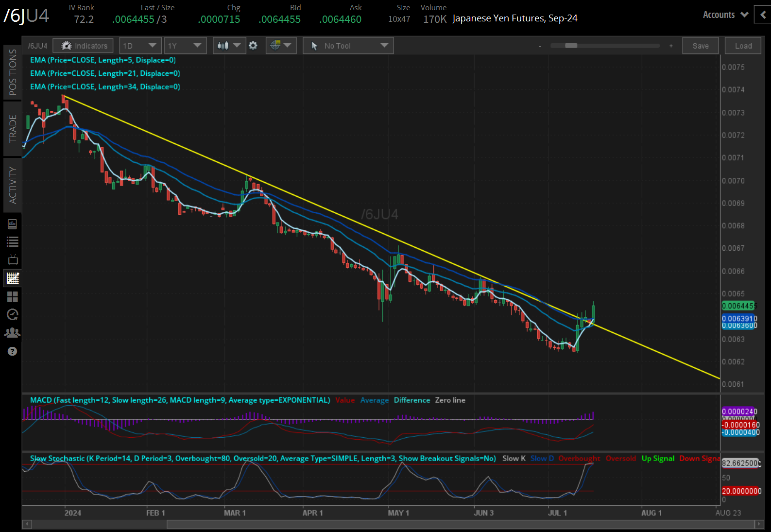Expand the 1Y range dropdown
This screenshot has width=771, height=532.
[185, 46]
